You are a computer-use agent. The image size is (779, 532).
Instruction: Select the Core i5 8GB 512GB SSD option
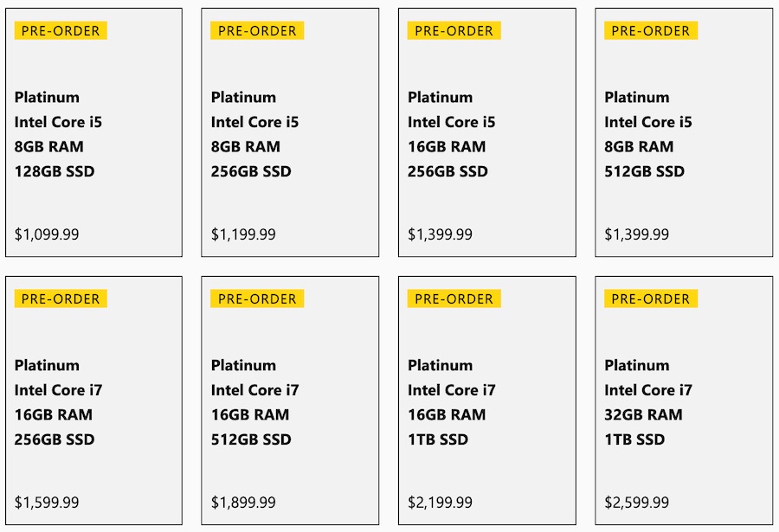[x=683, y=134]
